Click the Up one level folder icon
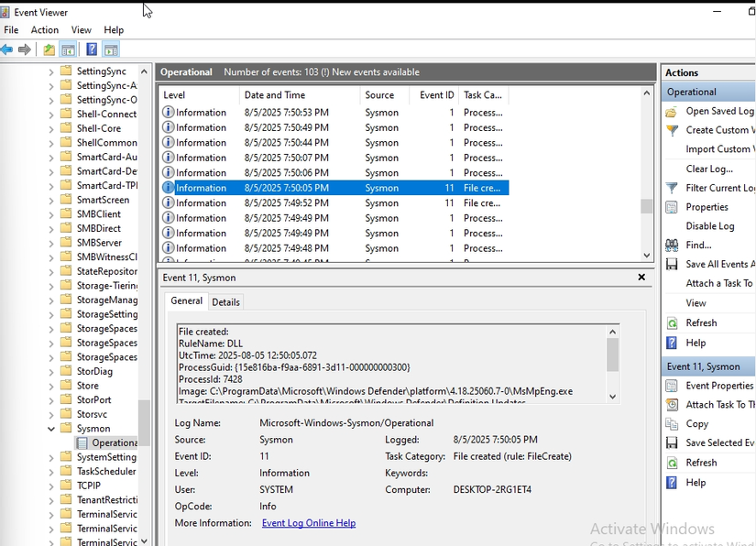This screenshot has height=546, width=756. [49, 49]
